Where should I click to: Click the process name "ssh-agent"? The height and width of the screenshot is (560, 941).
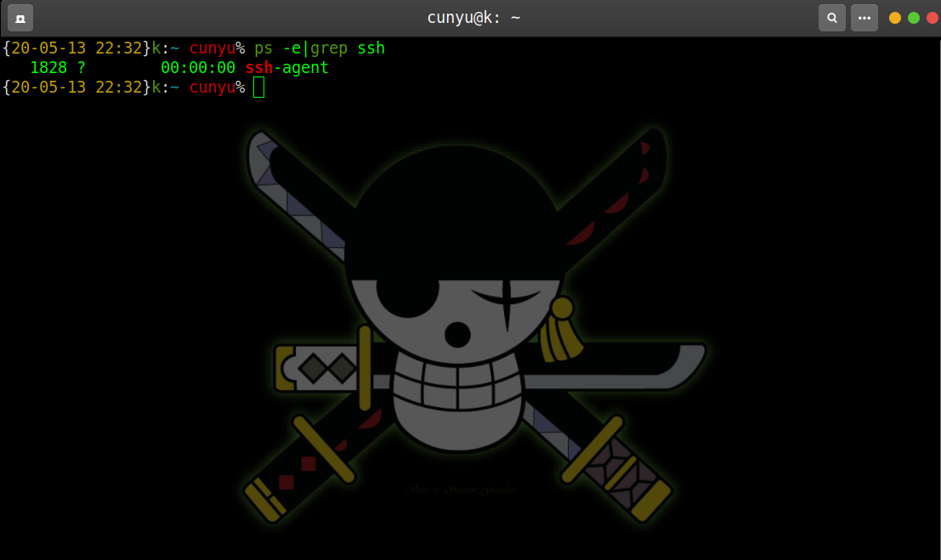(x=286, y=68)
